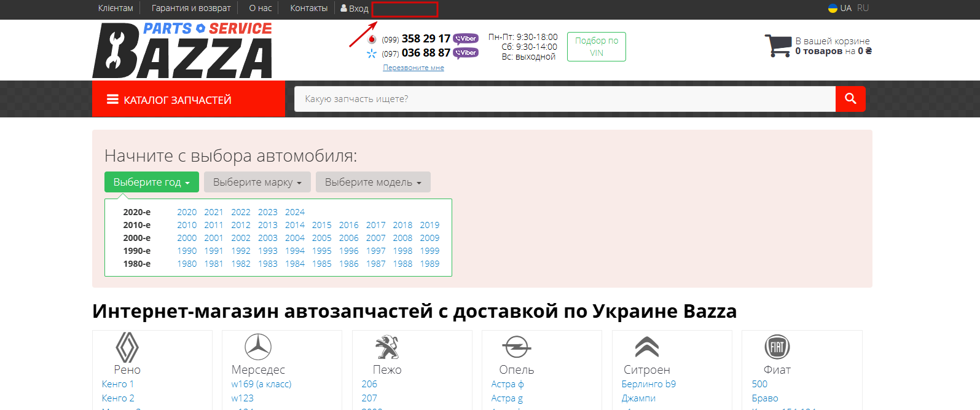This screenshot has height=410, width=980.
Task: Select year 1980
Action: point(187,264)
